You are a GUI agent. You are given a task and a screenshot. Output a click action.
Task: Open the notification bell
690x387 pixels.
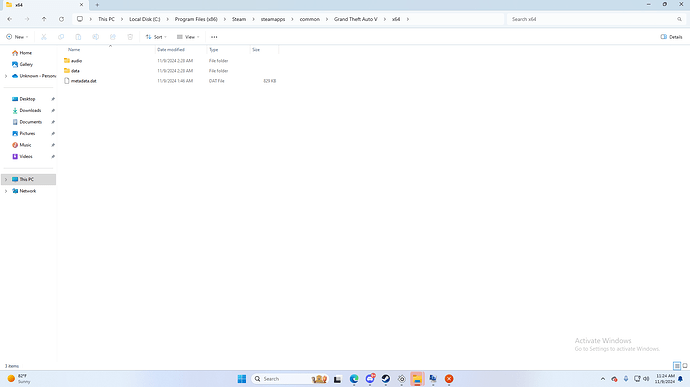[680, 379]
